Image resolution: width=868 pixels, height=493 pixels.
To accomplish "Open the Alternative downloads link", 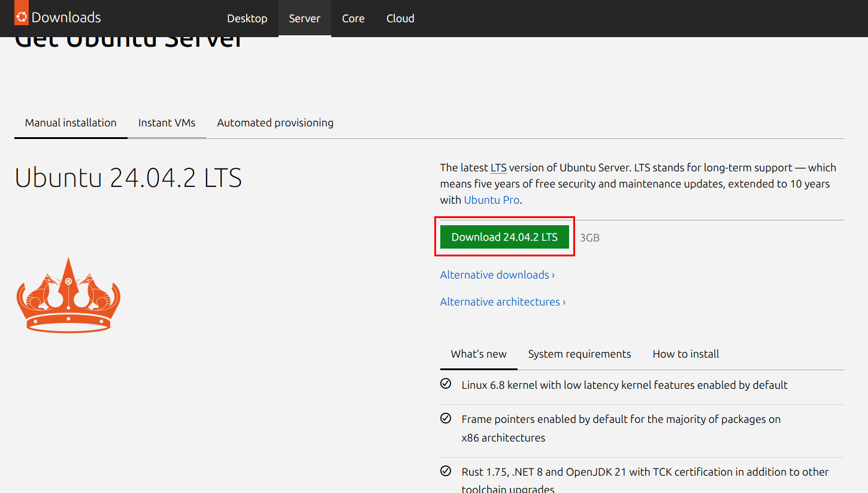I will point(497,275).
